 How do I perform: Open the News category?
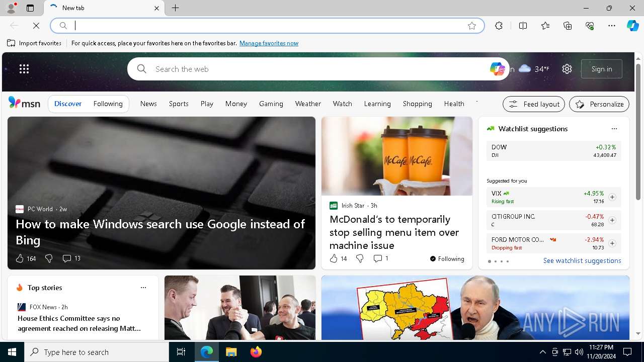click(148, 104)
